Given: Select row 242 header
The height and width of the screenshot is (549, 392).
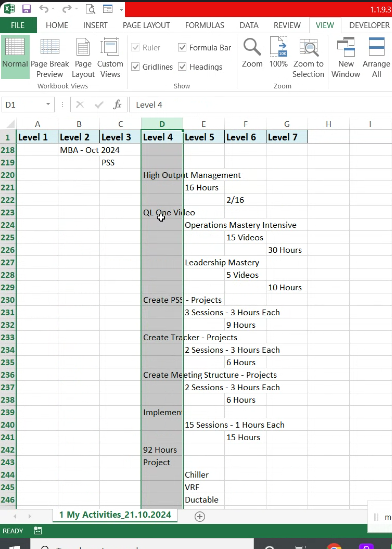Looking at the screenshot, I should [x=8, y=450].
